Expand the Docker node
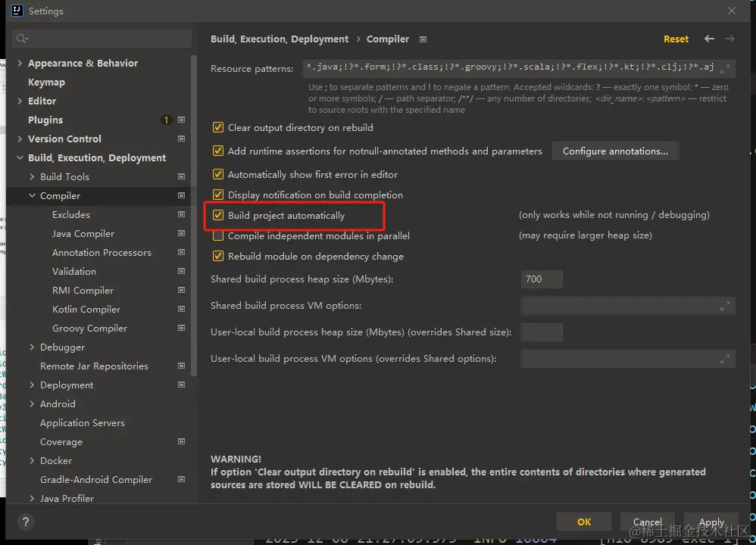The width and height of the screenshot is (756, 545). (x=32, y=461)
